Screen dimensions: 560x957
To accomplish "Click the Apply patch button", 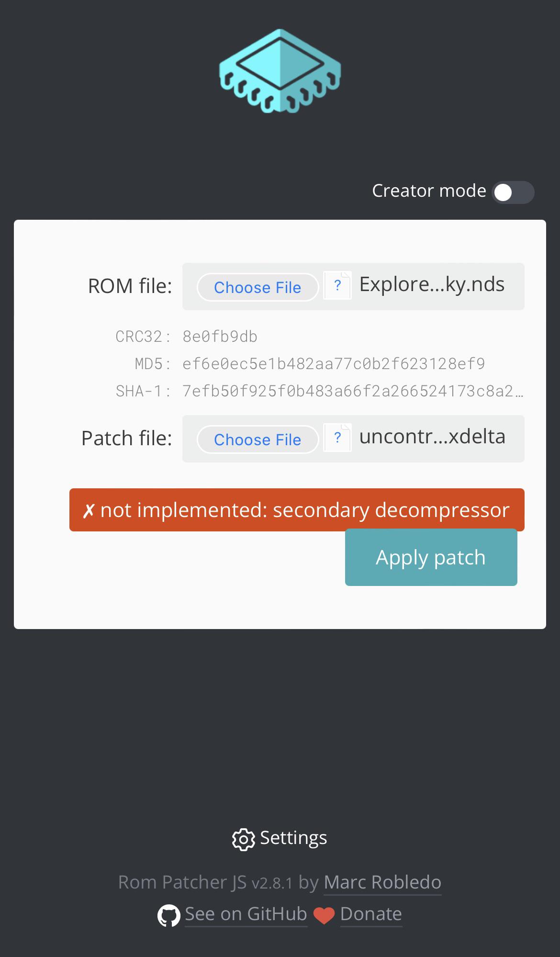I will tap(431, 557).
